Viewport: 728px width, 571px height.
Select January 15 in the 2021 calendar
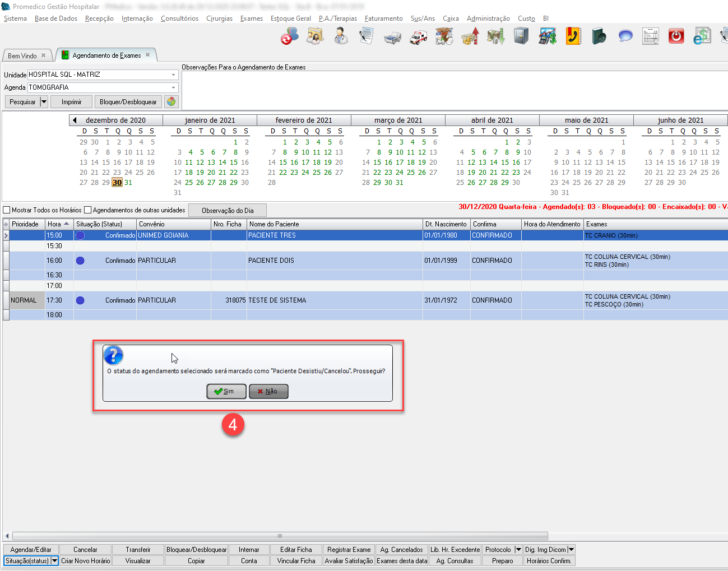pyautogui.click(x=234, y=163)
